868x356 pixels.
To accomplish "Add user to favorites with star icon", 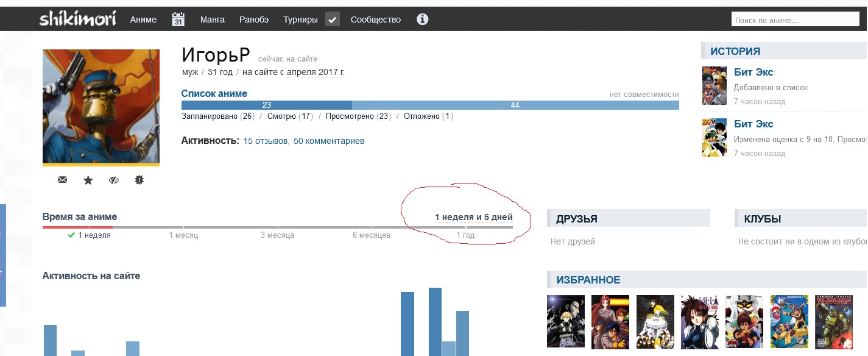I will click(x=88, y=180).
